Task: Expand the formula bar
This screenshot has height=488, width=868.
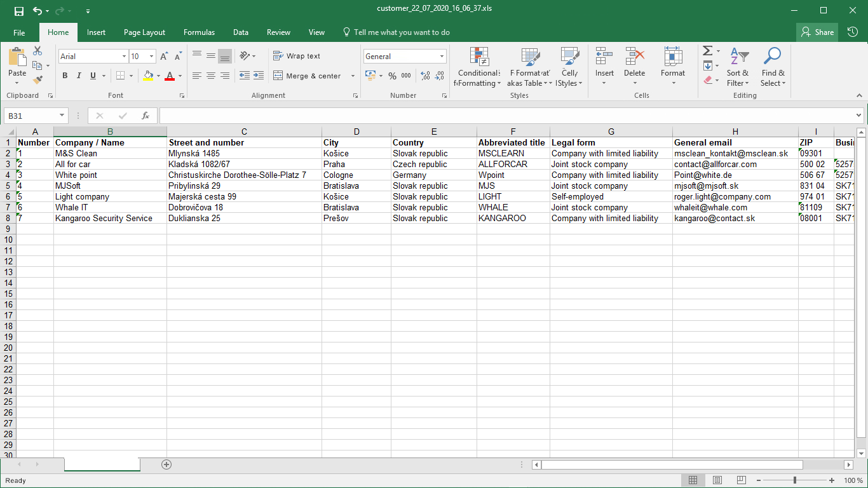Action: [859, 116]
